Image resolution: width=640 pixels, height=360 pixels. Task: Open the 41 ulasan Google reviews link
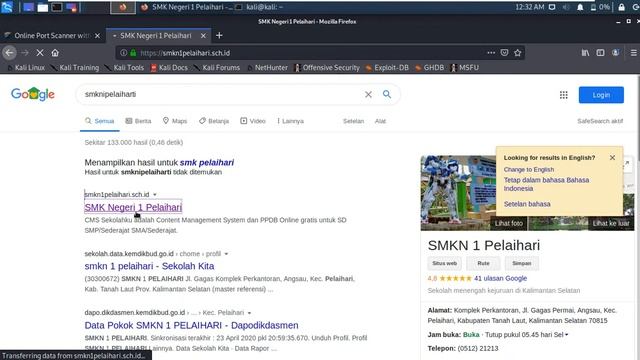(x=500, y=278)
